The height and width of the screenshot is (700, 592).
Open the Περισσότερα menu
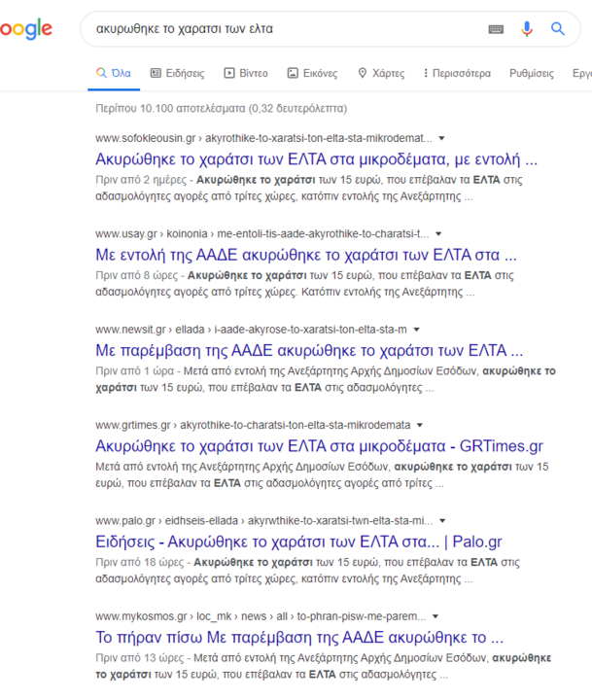457,73
